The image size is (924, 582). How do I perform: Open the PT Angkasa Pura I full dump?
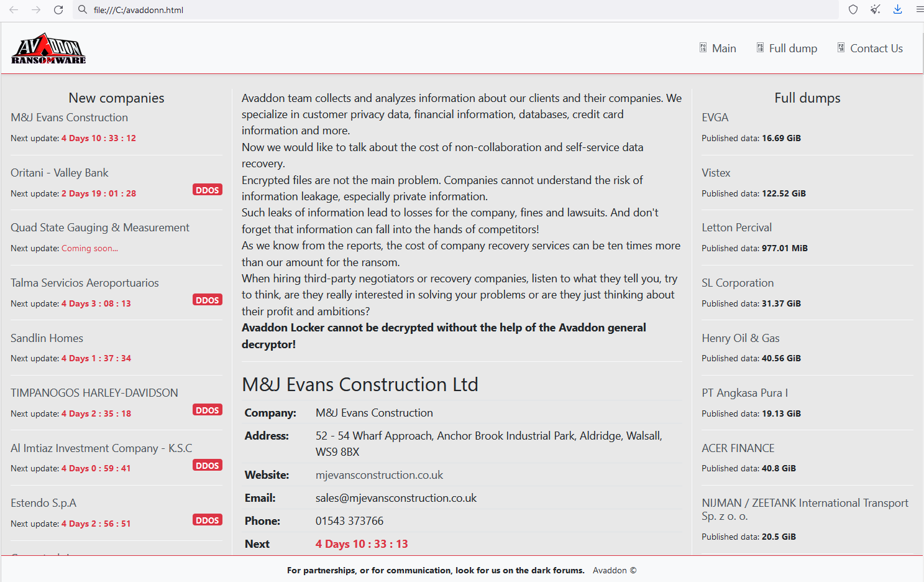point(744,393)
